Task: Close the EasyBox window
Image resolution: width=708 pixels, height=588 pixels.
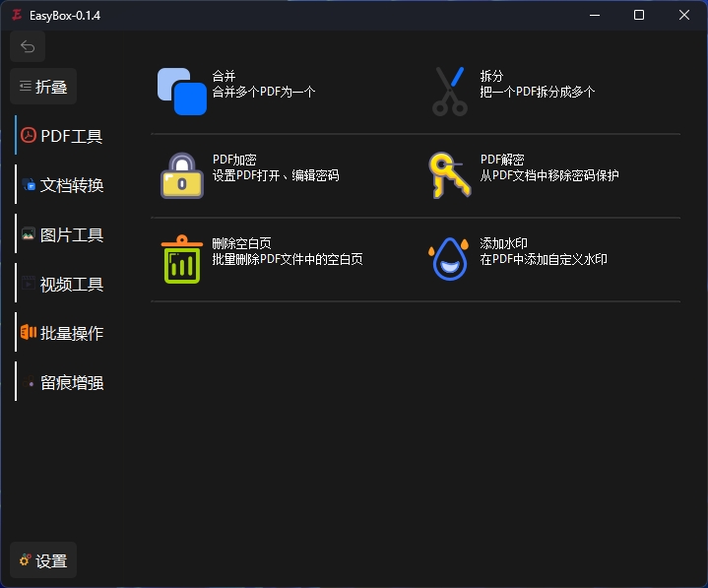Action: [684, 16]
